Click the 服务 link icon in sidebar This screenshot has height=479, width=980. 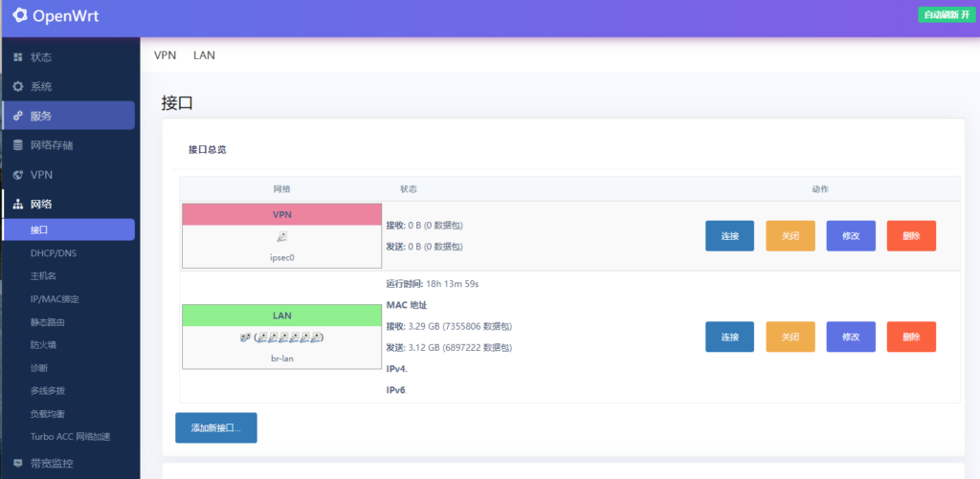[17, 116]
